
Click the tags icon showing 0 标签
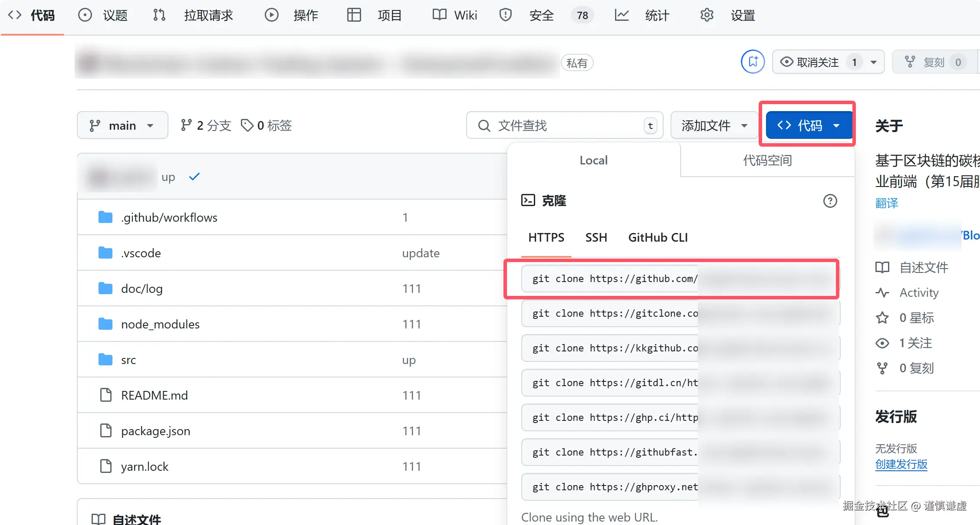point(247,125)
